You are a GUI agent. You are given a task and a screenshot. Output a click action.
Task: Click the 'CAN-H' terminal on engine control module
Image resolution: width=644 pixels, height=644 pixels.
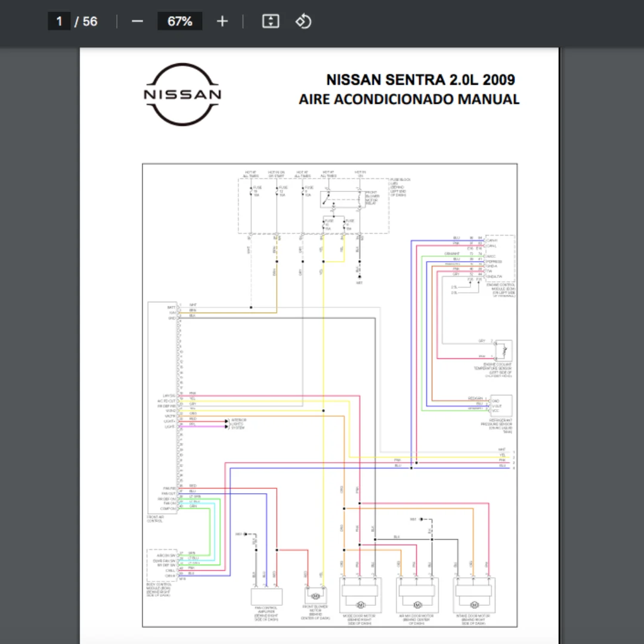[492, 240]
